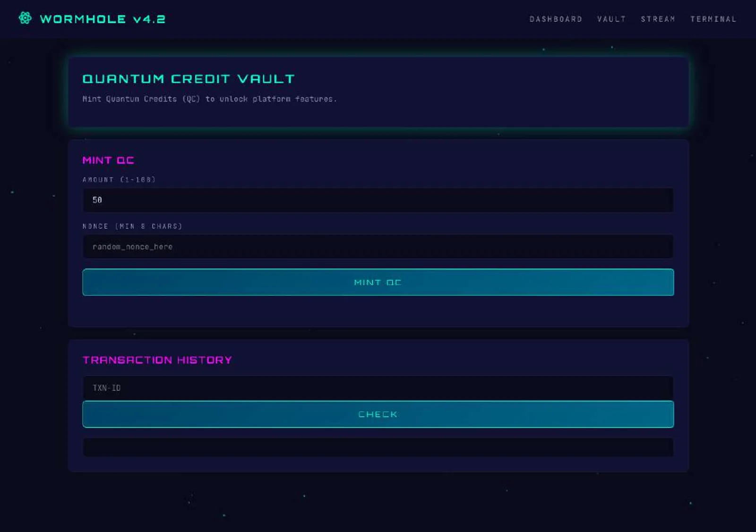Click the Wormhole atom logo icon
Screen dimensions: 756x532
[x=25, y=18]
